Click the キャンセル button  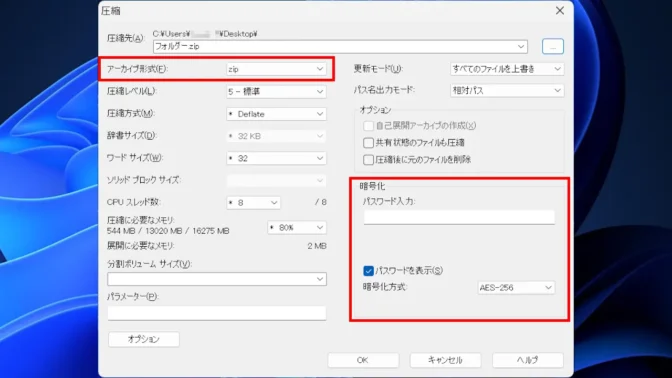(445, 360)
